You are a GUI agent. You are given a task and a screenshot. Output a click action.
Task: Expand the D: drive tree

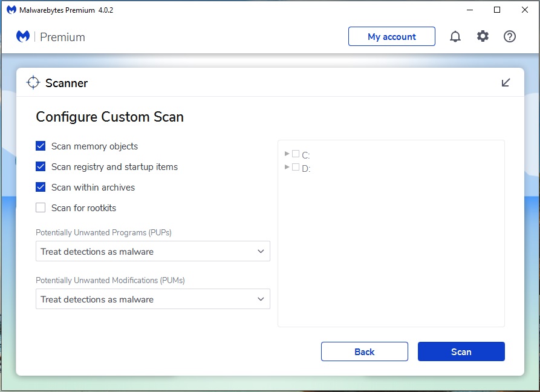coord(287,167)
